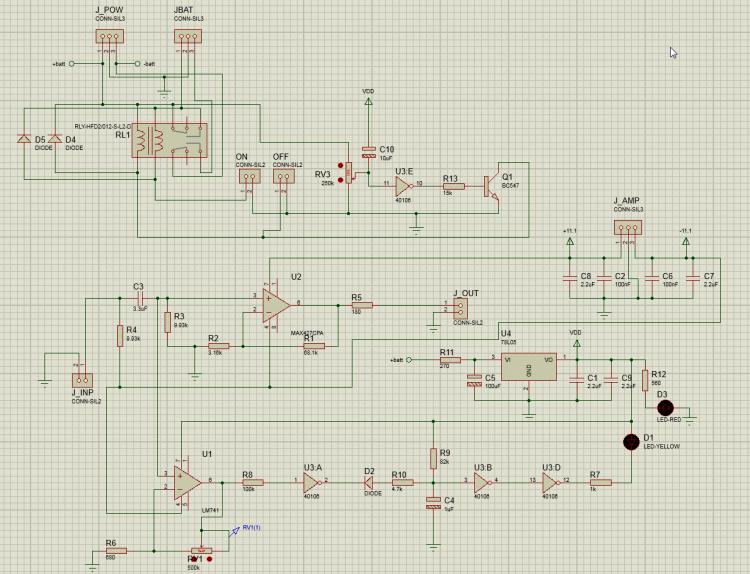Screen dimensions: 750x574
Task: Select diode D2
Action: (369, 483)
